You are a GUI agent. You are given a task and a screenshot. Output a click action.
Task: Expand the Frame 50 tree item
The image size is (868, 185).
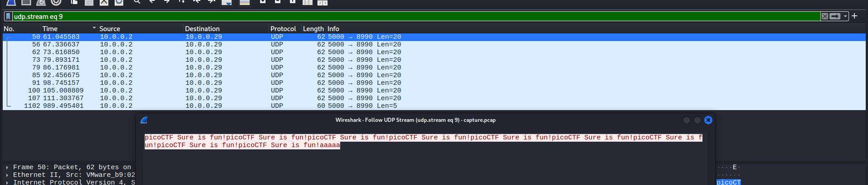click(7, 167)
